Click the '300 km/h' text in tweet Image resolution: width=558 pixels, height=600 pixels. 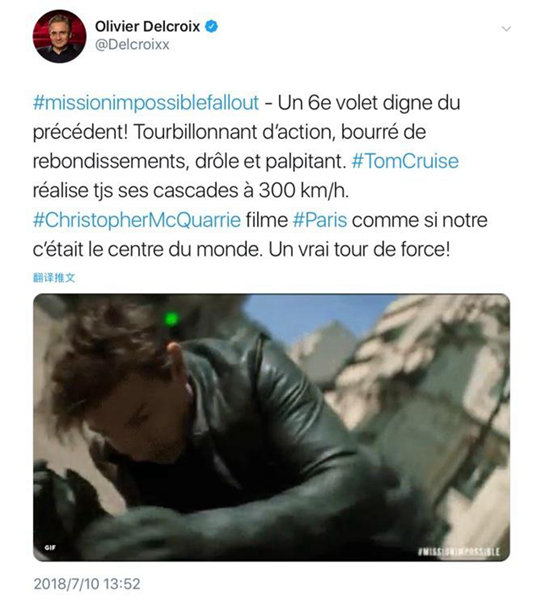click(x=303, y=190)
